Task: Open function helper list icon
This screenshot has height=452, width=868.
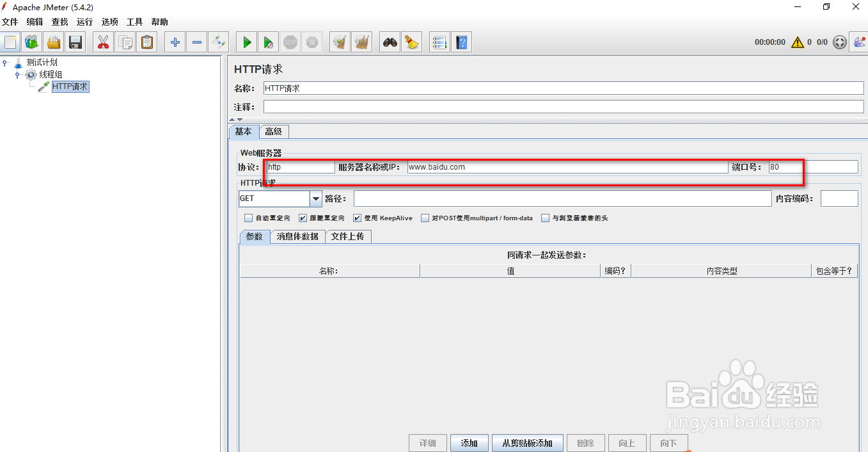Action: 439,43
